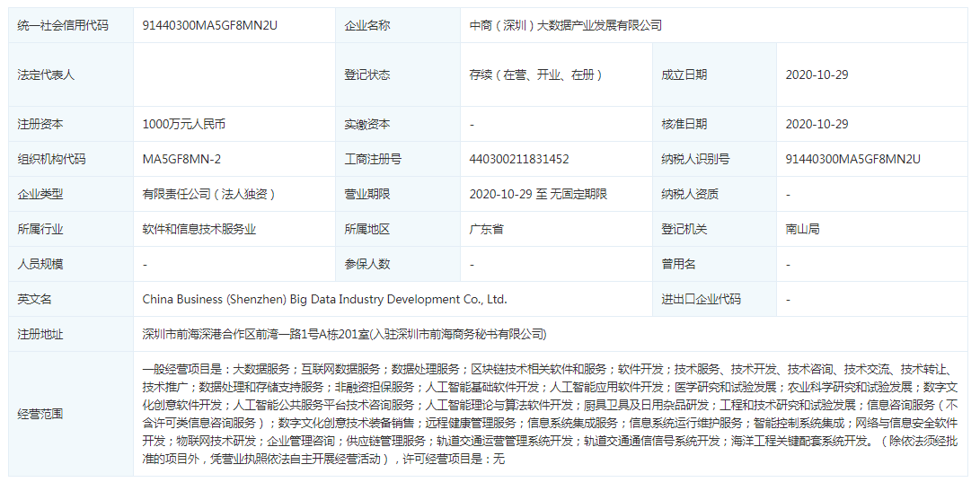Click the 工商注册号 label
980x491 pixels.
pos(373,159)
